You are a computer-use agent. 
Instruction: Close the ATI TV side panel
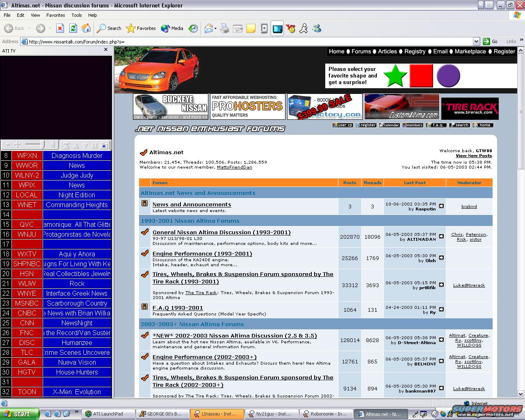pos(106,50)
